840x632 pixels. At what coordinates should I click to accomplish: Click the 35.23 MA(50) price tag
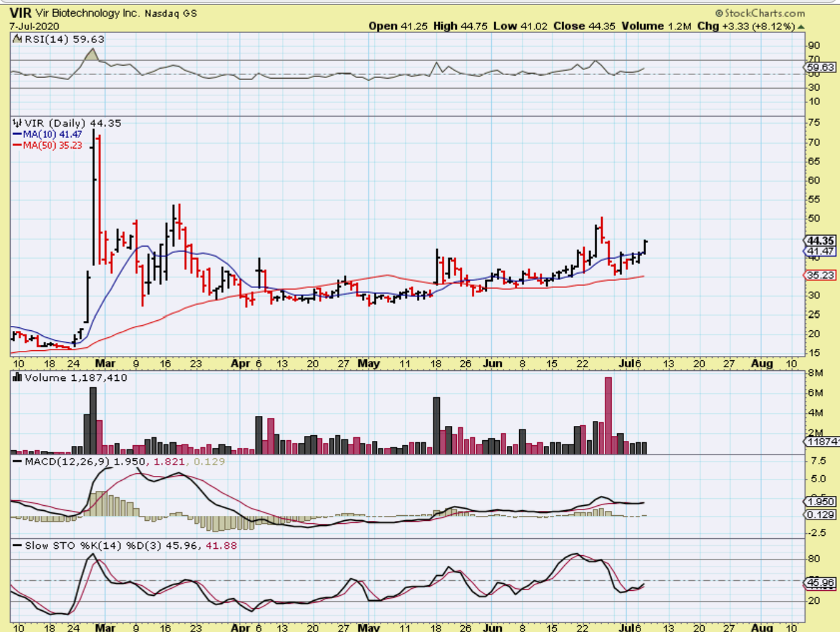(820, 275)
